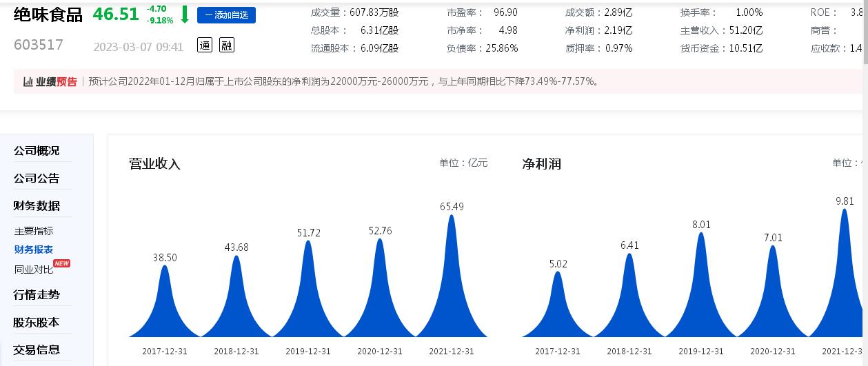This screenshot has width=868, height=366.
Task: Click the revenue value label 38.50
Action: pyautogui.click(x=165, y=258)
